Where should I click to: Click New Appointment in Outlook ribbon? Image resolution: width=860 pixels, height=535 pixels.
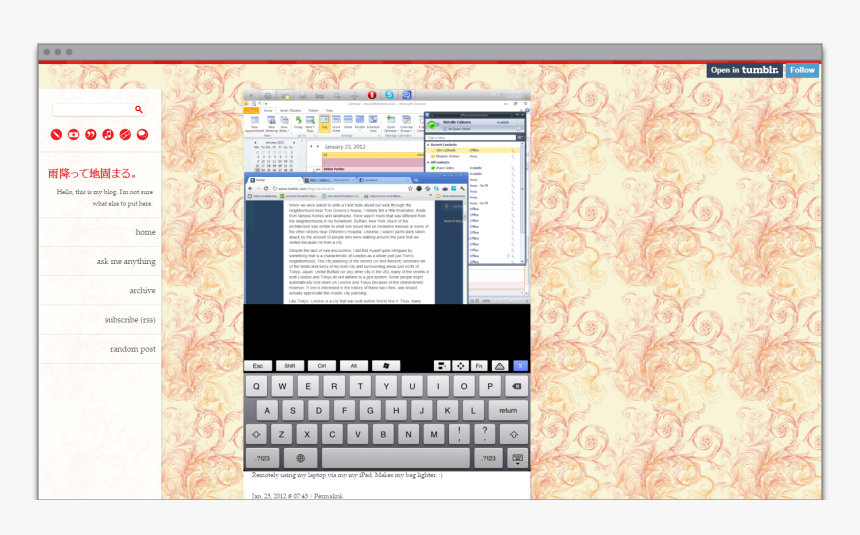(254, 124)
